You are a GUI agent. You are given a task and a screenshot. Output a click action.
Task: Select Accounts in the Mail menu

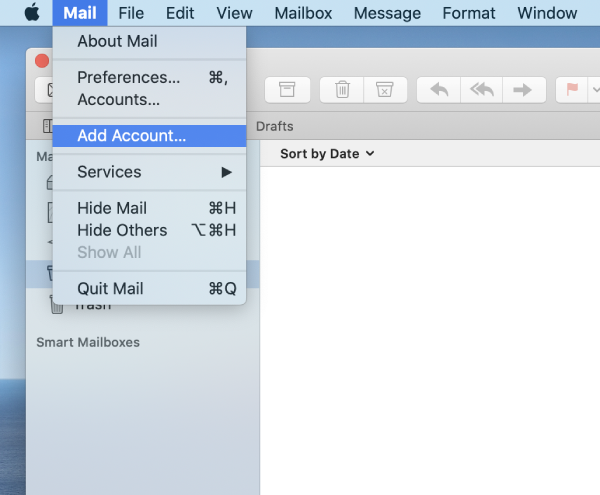118,100
